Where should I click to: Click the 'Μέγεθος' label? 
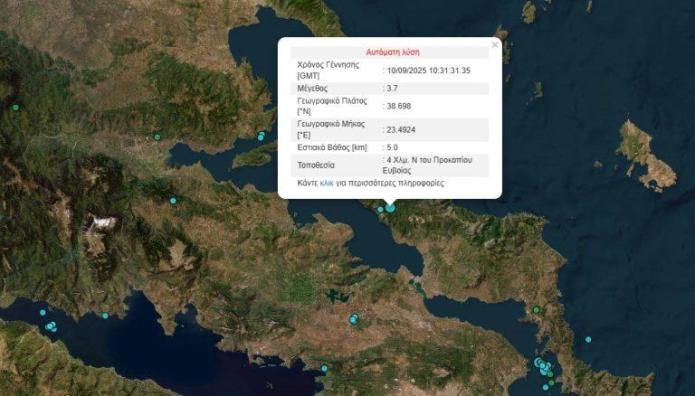click(x=312, y=88)
